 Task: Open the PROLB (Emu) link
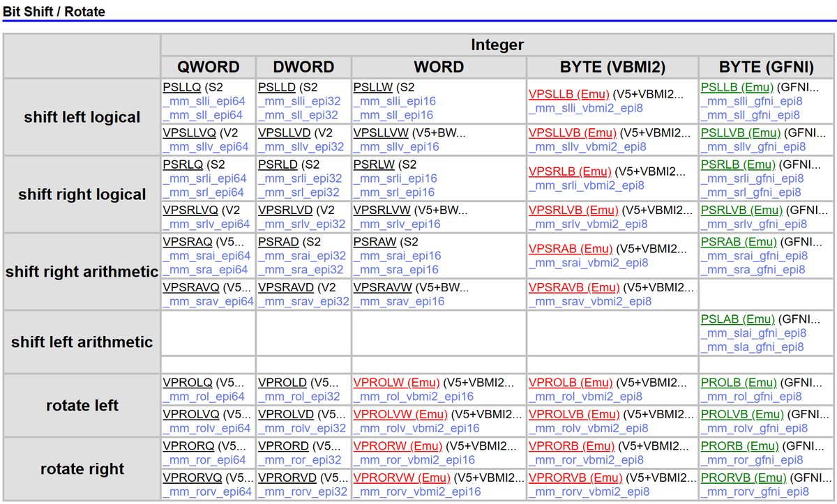[x=738, y=383]
